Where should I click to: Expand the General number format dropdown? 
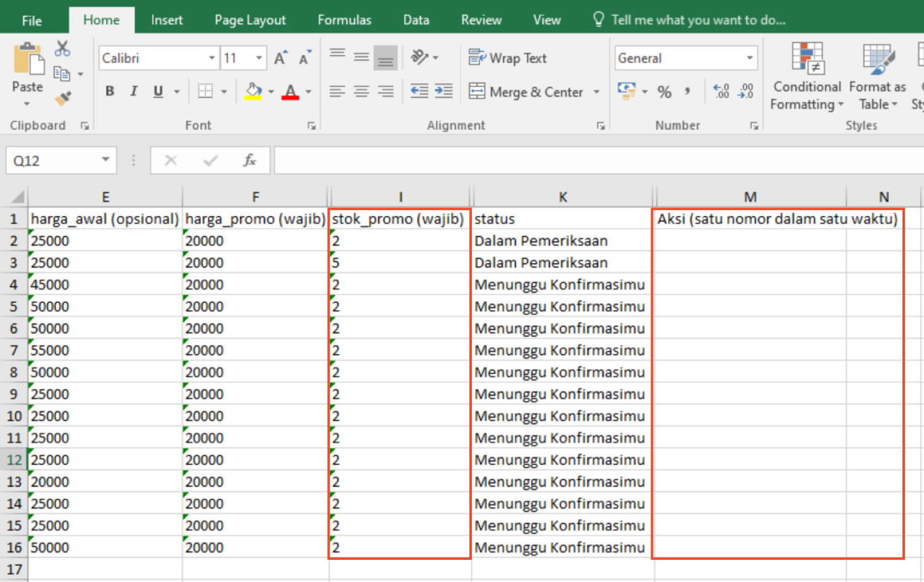[750, 58]
